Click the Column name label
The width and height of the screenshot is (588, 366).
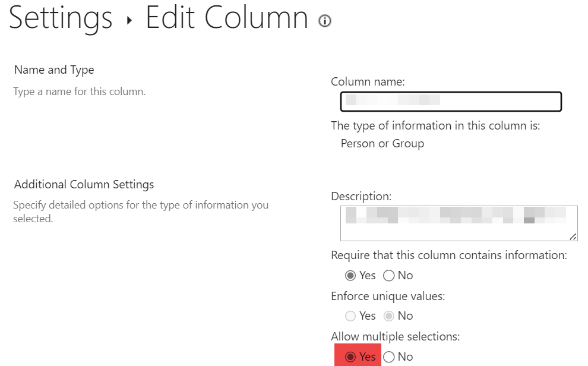(x=367, y=82)
